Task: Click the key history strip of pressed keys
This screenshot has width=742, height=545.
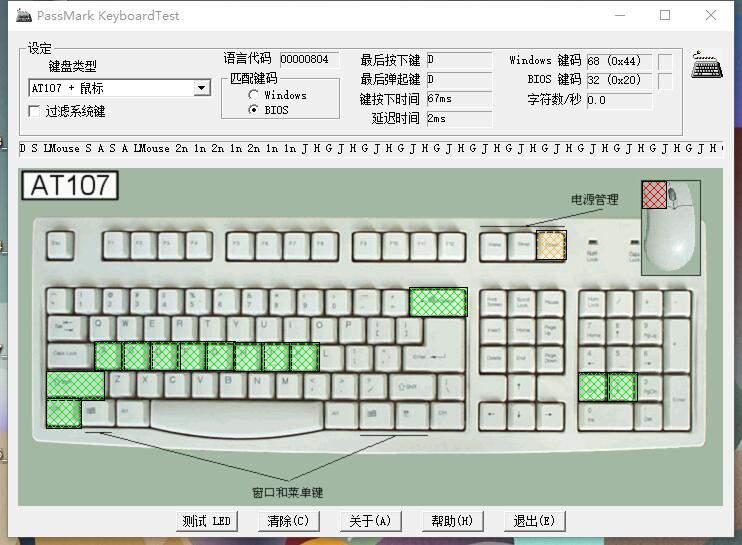Action: 371,149
